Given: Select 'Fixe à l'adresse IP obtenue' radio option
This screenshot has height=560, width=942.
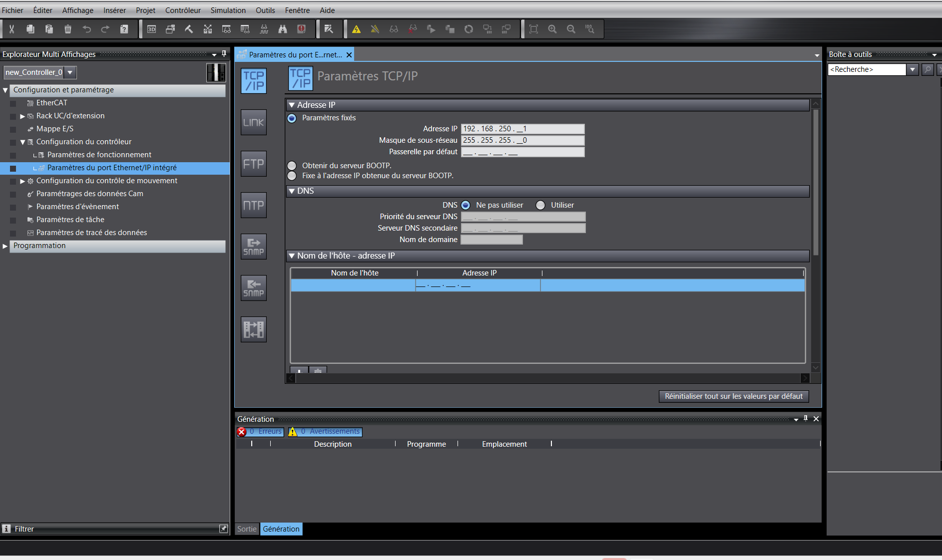Looking at the screenshot, I should (292, 176).
